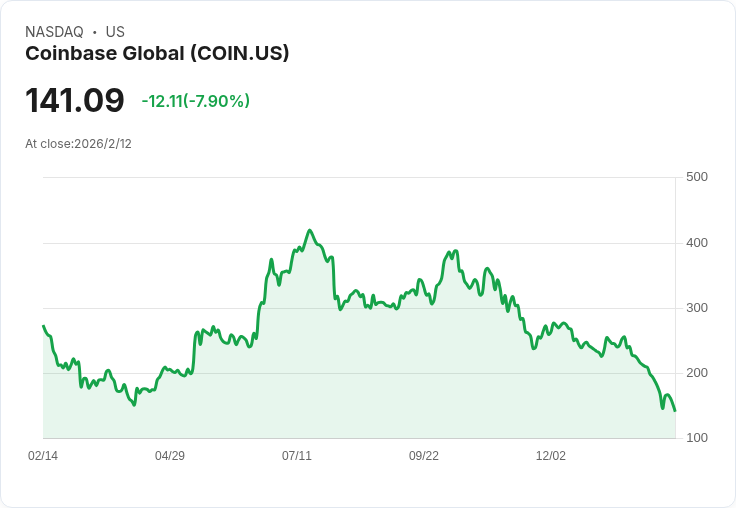
Task: Click the starting point of the price line
Action: tap(43, 326)
